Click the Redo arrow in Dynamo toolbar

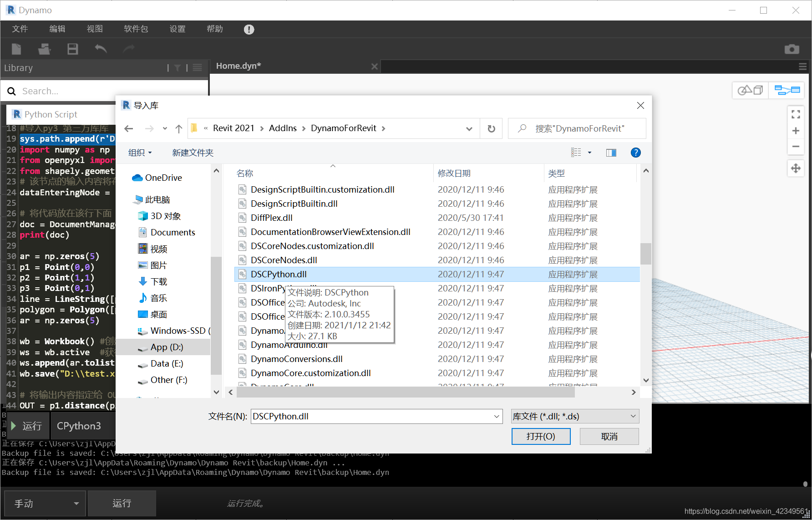coord(129,49)
